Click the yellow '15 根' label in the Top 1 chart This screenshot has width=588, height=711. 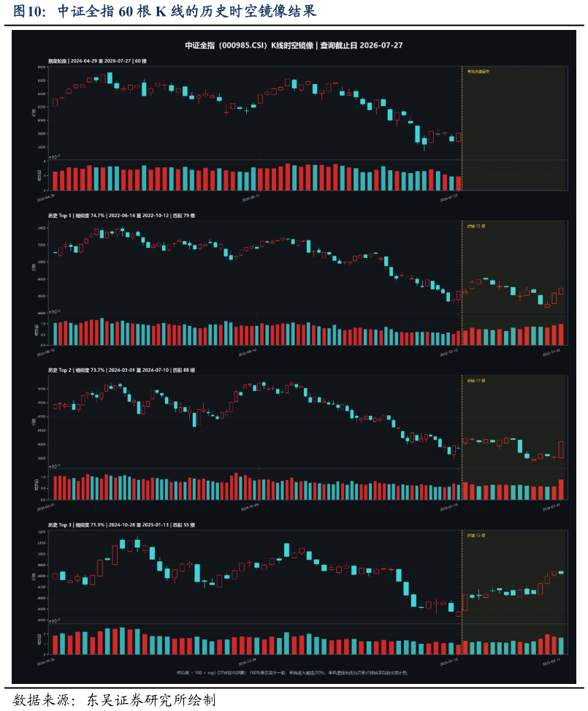coord(476,226)
